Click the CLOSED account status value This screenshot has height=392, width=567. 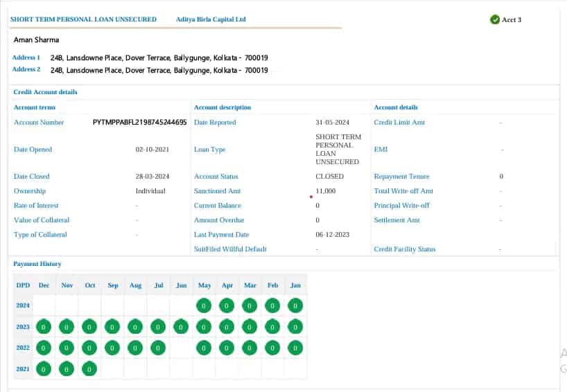pyautogui.click(x=329, y=177)
